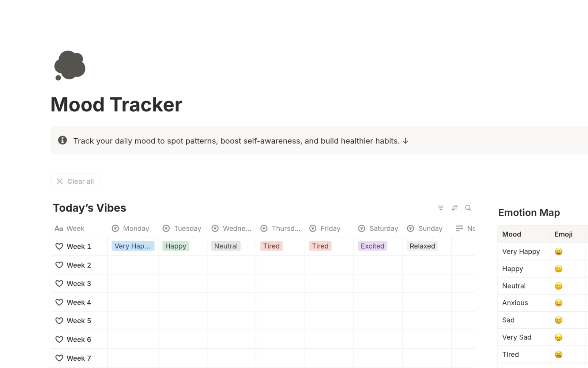
Task: Click the select icon on the Saturday column
Action: [362, 228]
